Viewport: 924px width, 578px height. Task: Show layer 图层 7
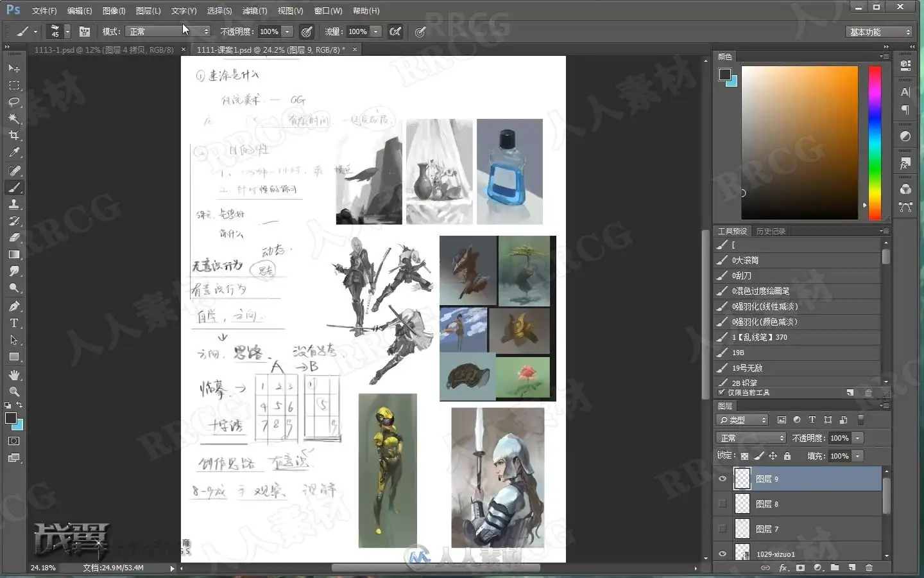(x=723, y=529)
